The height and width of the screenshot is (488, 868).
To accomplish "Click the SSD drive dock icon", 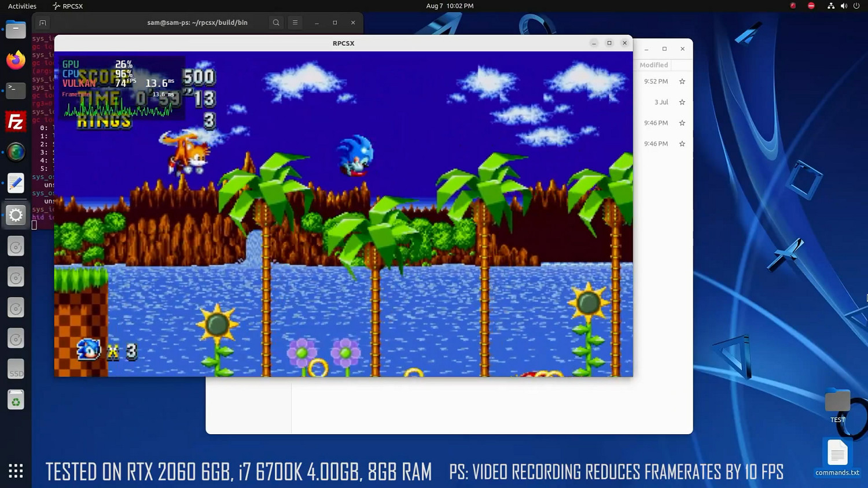I will (x=16, y=369).
